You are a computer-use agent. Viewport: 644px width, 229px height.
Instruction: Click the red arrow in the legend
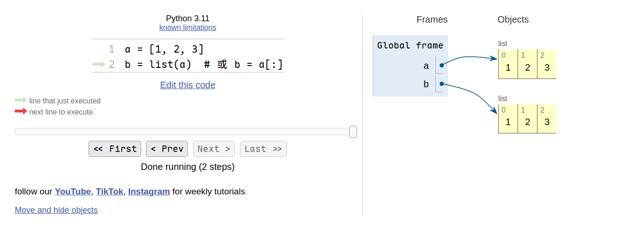click(x=21, y=111)
